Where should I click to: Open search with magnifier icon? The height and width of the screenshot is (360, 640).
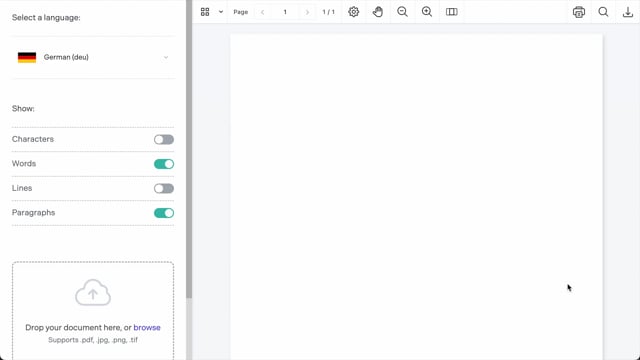603,12
